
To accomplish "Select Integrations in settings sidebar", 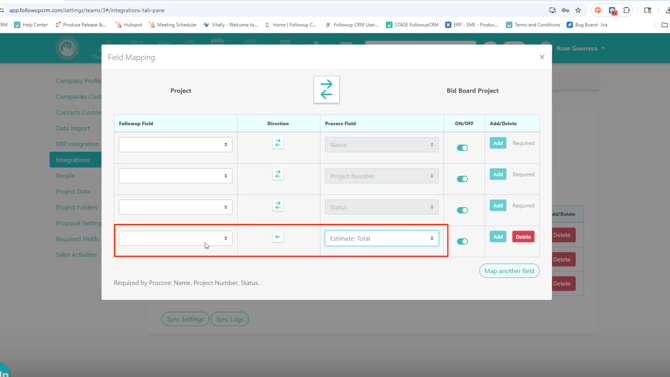I will tap(76, 160).
